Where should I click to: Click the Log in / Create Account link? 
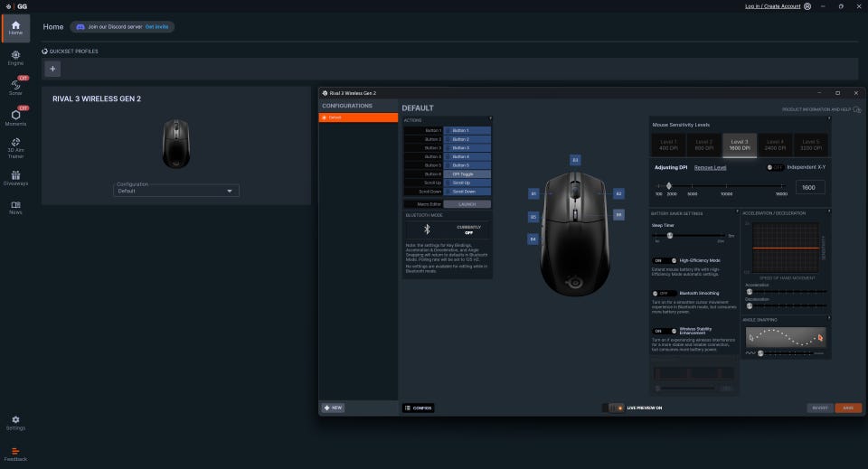point(773,6)
